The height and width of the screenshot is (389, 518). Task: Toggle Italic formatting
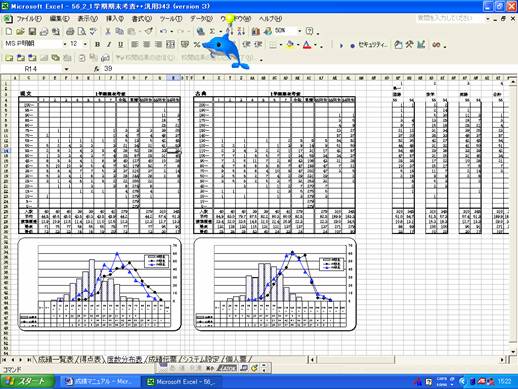(x=109, y=44)
